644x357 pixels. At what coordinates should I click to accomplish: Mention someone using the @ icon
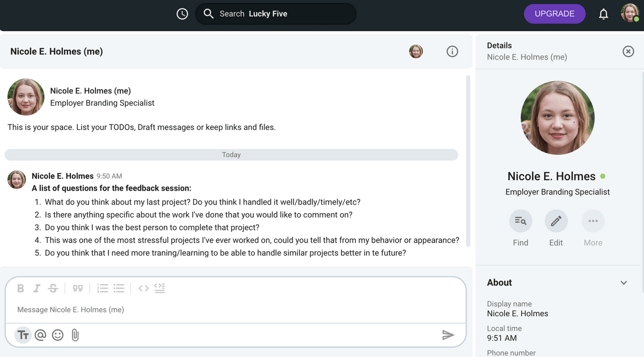(40, 334)
